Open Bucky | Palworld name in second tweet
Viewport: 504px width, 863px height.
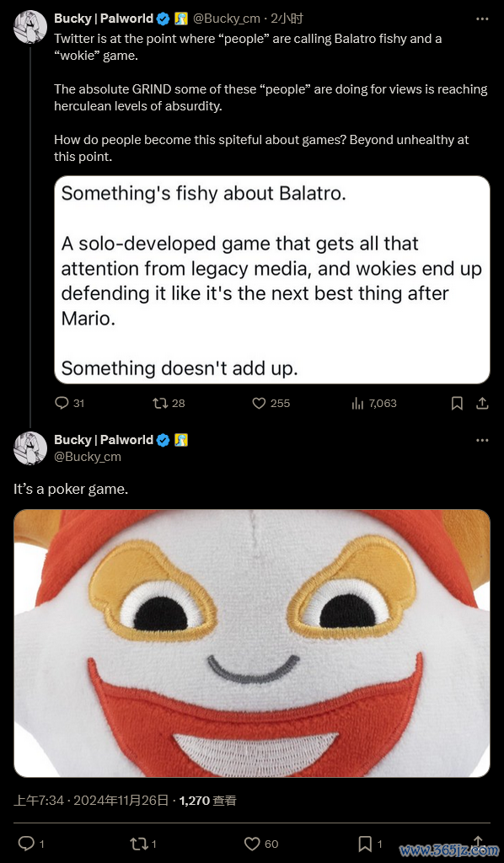[x=104, y=440]
